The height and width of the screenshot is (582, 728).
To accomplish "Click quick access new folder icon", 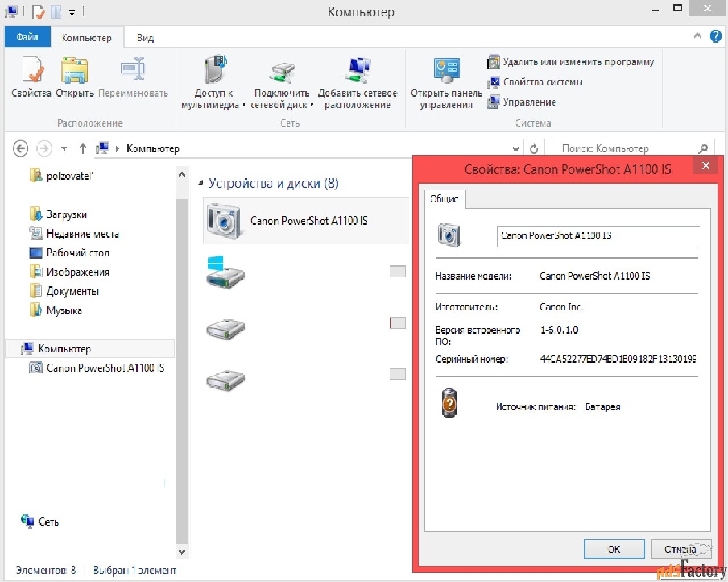I will coord(56,11).
